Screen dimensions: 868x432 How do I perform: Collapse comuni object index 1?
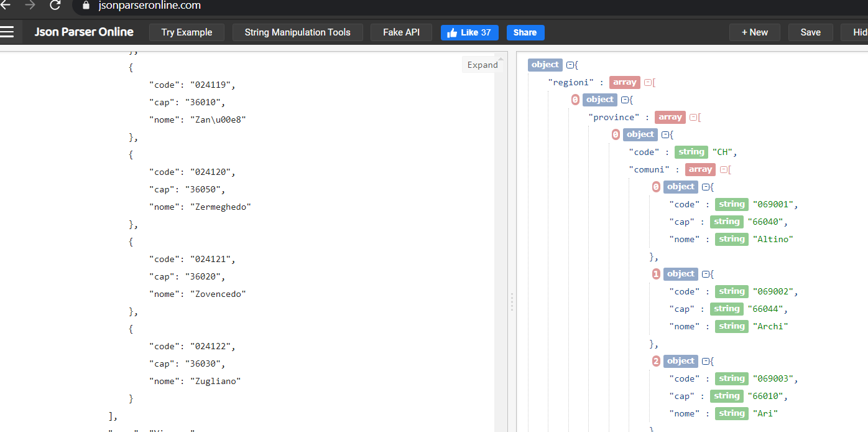point(705,274)
